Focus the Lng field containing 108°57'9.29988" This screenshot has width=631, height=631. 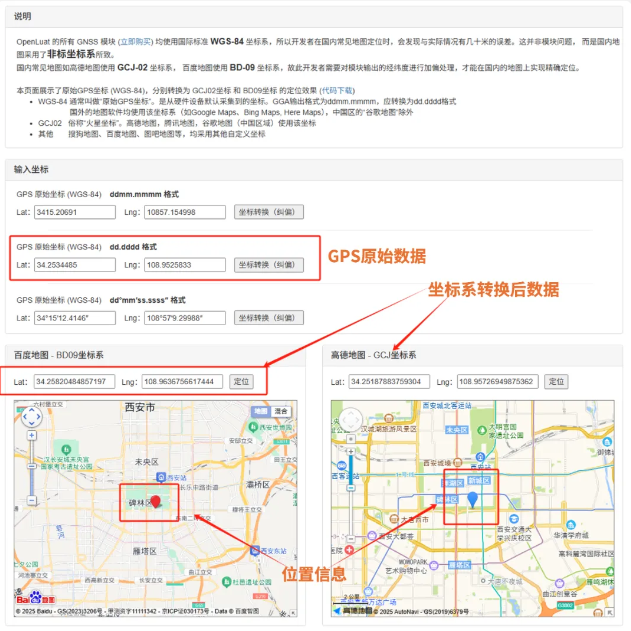[185, 318]
